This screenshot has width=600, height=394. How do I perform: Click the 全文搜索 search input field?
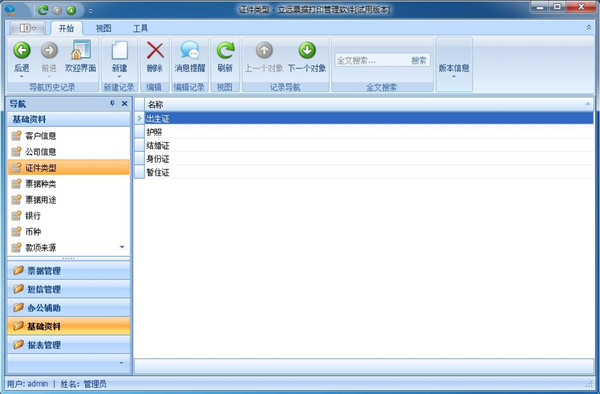tap(372, 60)
